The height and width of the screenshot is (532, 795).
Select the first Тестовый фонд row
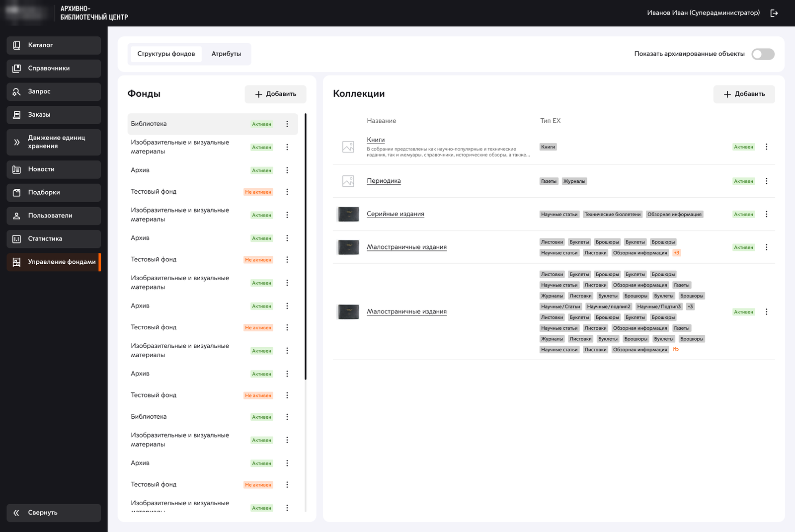click(213, 192)
